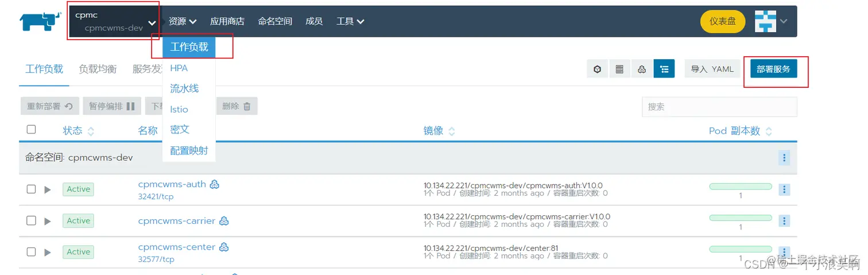868x275 pixels.
Task: Click the 导入 YAML button
Action: click(x=712, y=69)
